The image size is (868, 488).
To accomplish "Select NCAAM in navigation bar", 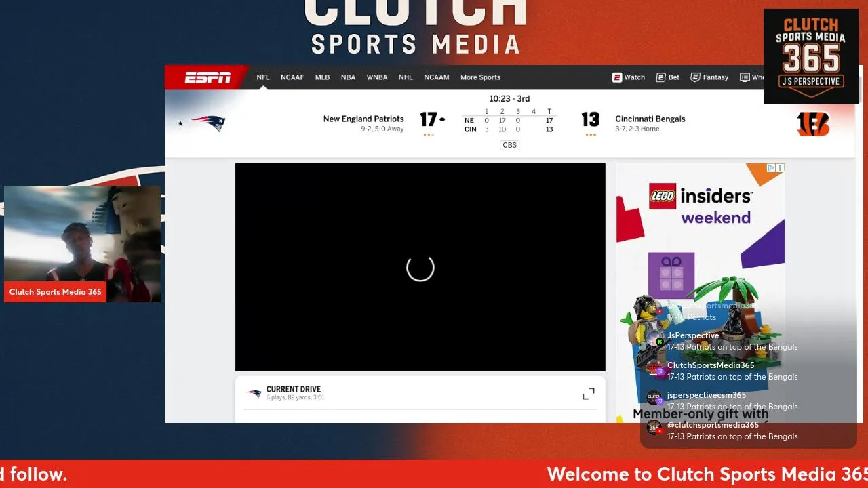I will (x=437, y=77).
